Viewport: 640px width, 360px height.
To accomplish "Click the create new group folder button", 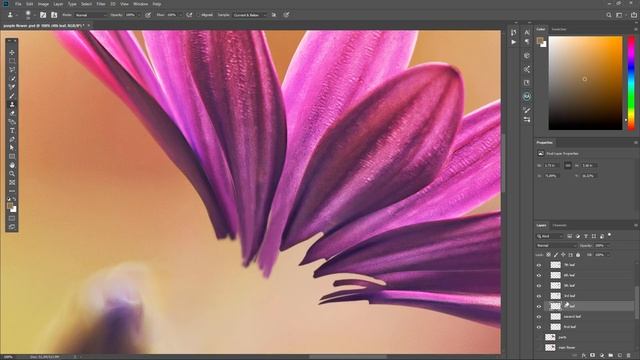I will click(x=611, y=356).
